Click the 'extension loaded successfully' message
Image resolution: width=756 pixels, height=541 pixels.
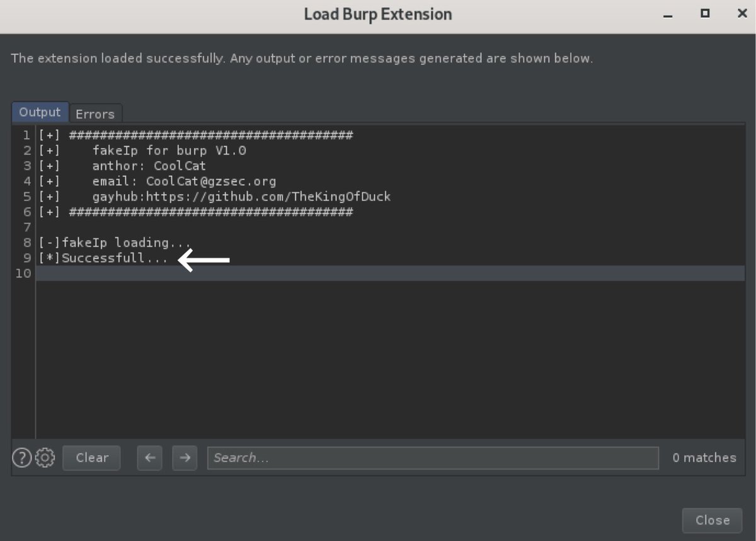coord(302,59)
